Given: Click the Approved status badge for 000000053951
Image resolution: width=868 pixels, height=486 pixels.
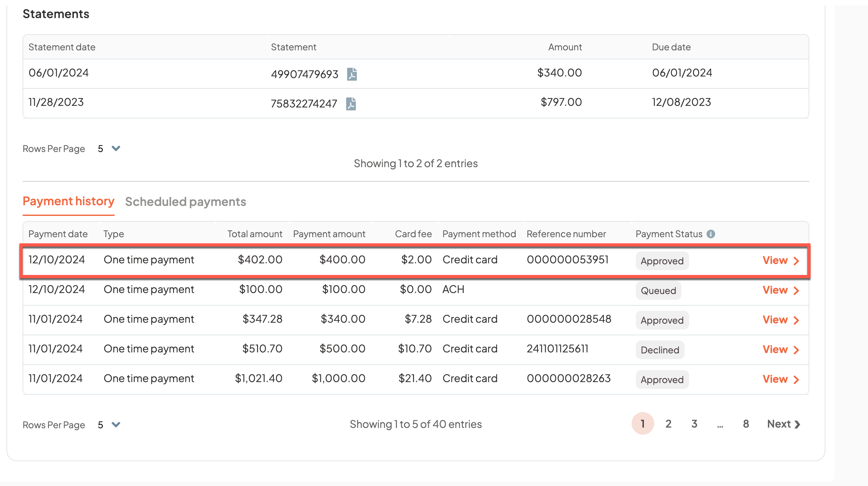Looking at the screenshot, I should pyautogui.click(x=662, y=261).
